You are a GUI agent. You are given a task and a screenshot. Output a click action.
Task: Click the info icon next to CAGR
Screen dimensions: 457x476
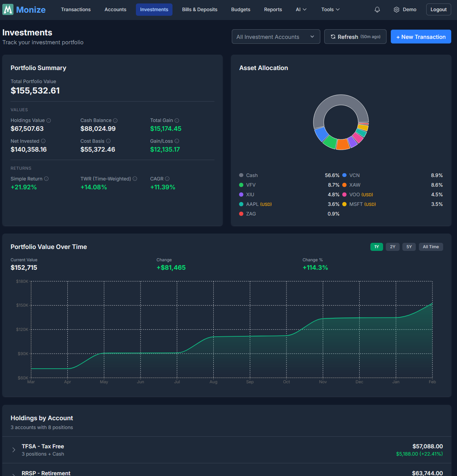(167, 179)
